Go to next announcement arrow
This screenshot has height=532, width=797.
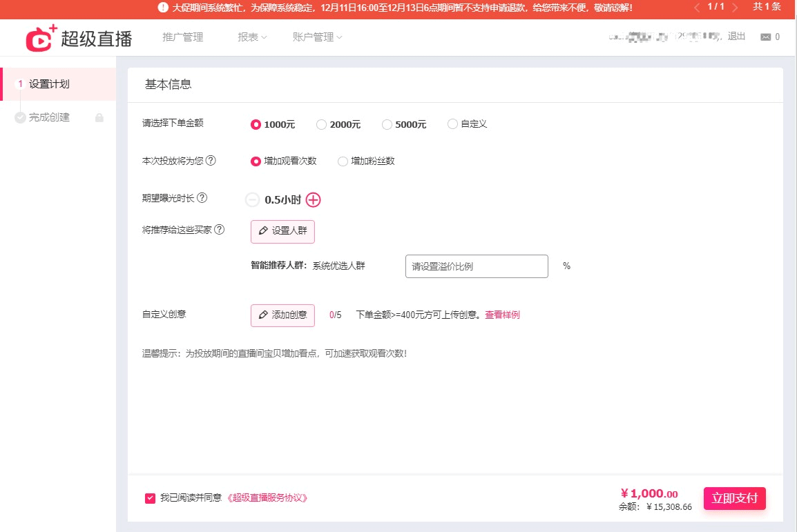[x=734, y=8]
